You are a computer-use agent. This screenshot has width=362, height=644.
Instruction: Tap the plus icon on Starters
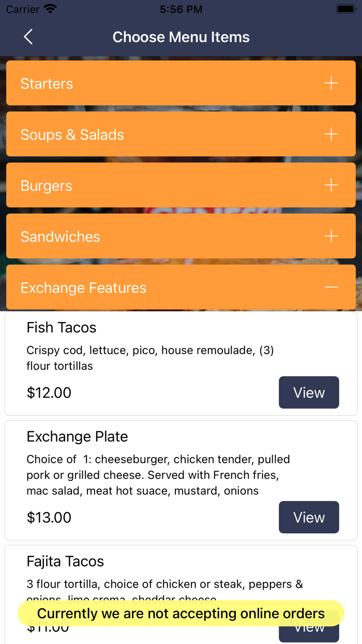(331, 83)
